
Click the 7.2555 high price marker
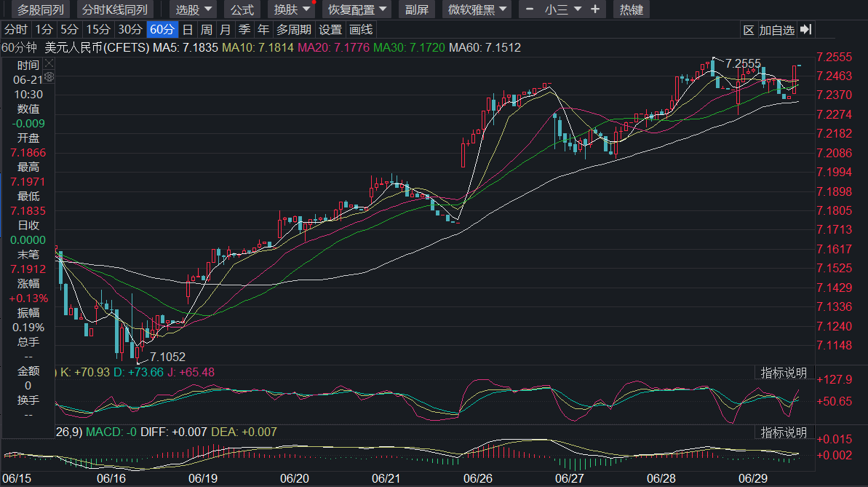[743, 63]
